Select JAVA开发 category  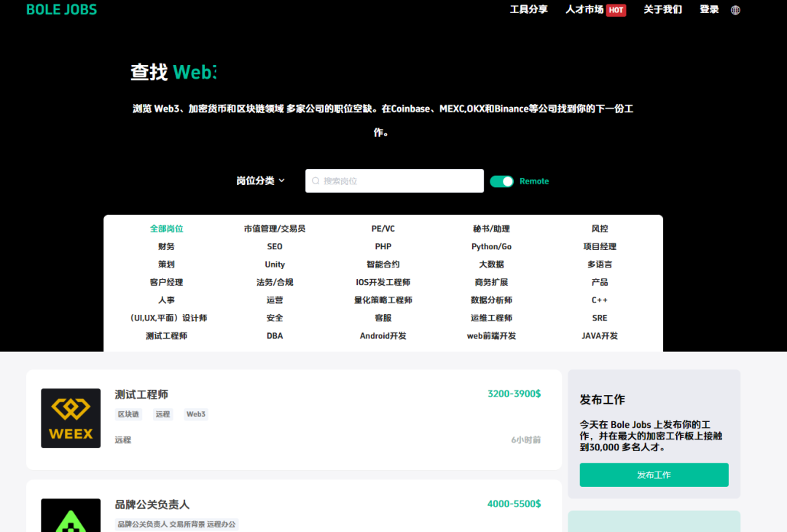600,336
